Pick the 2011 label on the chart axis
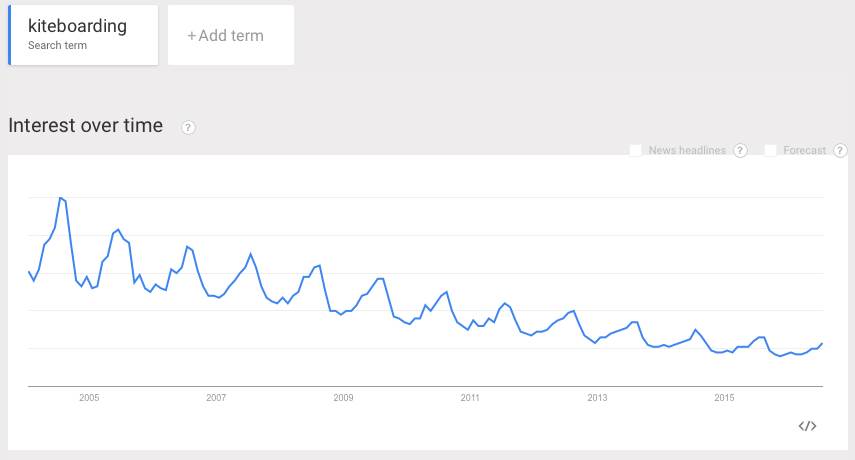Viewport: 855px width, 460px height. pyautogui.click(x=470, y=398)
